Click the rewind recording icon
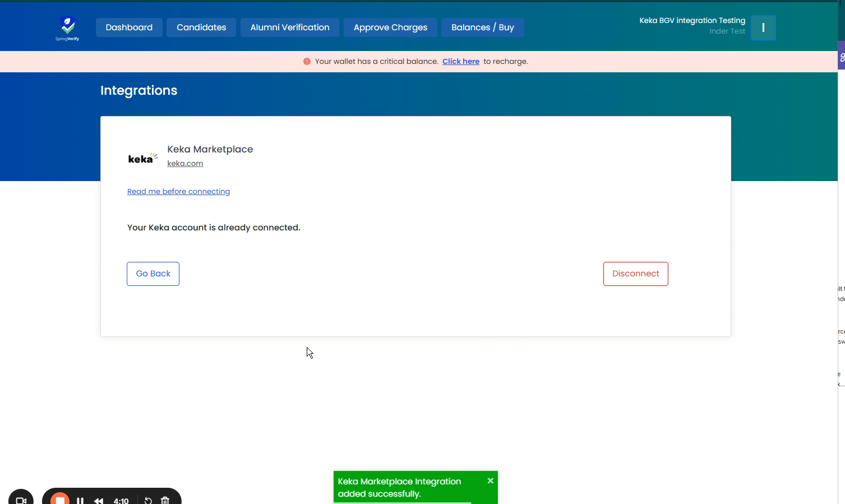The height and width of the screenshot is (504, 845). pos(99,500)
